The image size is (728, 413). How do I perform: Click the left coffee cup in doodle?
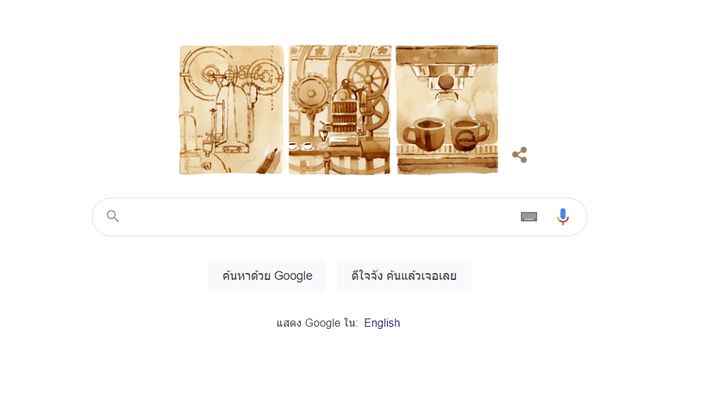coord(425,135)
